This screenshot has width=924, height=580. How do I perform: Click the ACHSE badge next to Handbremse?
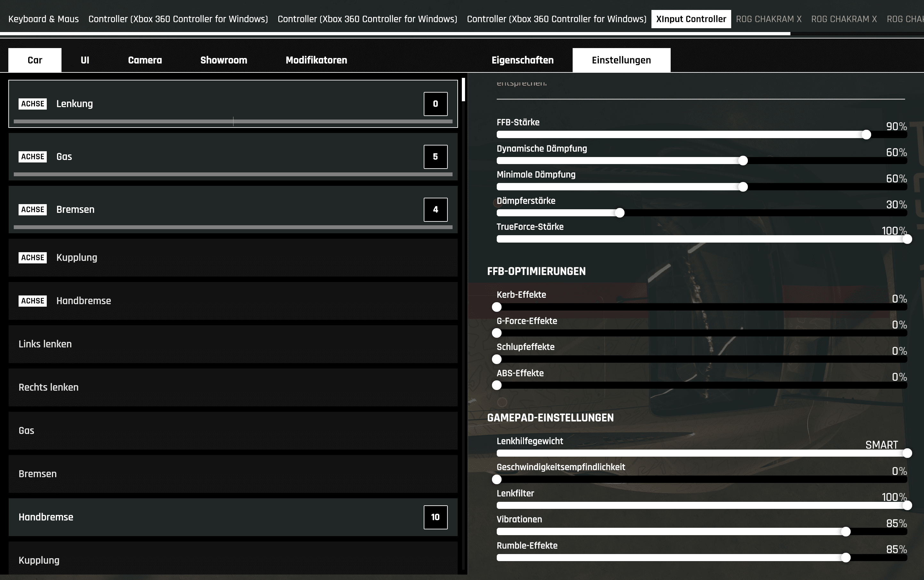(33, 301)
